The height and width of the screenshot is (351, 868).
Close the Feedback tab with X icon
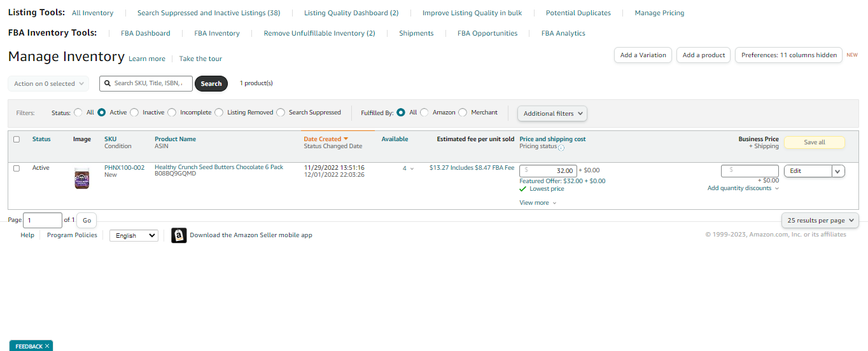pyautogui.click(x=47, y=346)
